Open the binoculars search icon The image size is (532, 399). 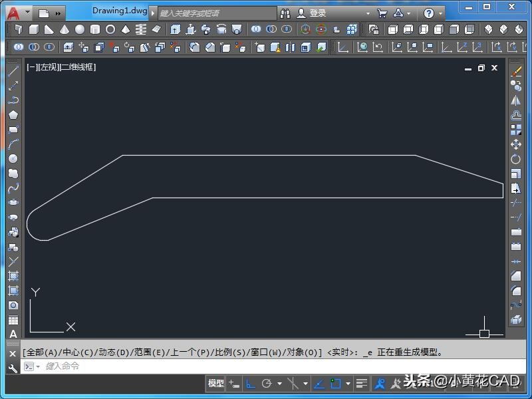(x=285, y=13)
